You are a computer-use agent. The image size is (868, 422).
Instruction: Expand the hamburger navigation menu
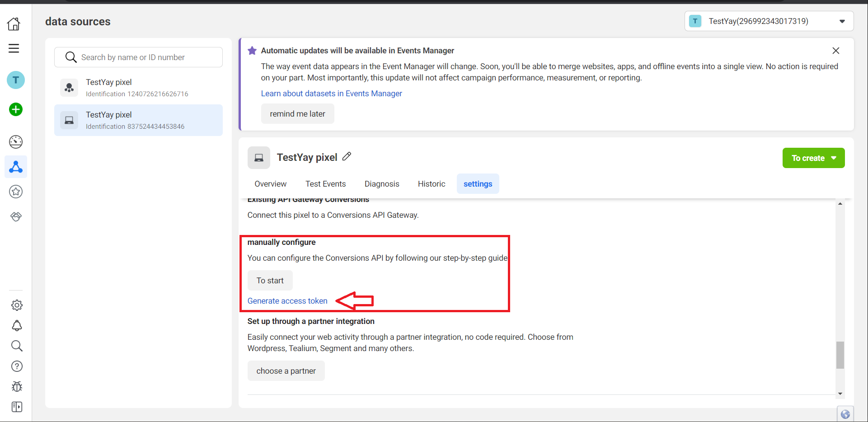click(x=14, y=48)
